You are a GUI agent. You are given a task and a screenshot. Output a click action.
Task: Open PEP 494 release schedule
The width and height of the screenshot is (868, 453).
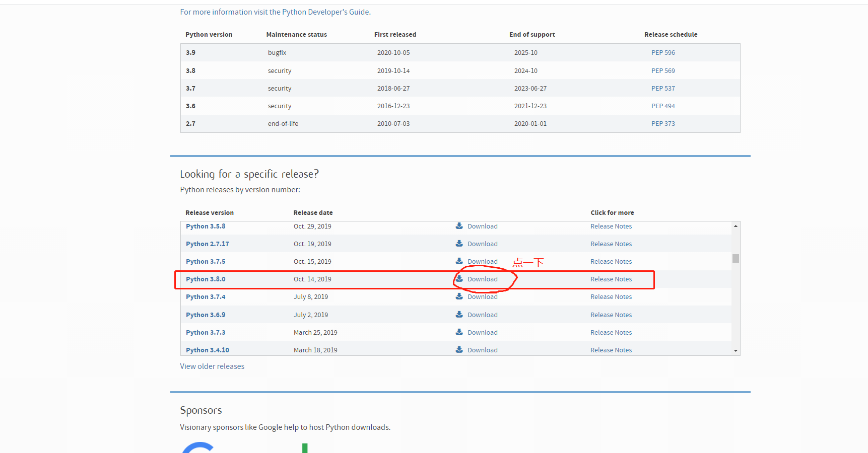[x=663, y=106]
